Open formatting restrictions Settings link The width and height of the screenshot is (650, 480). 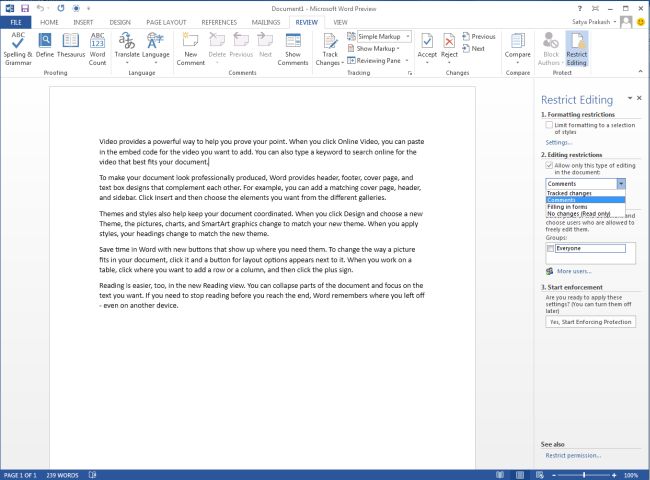[x=558, y=143]
